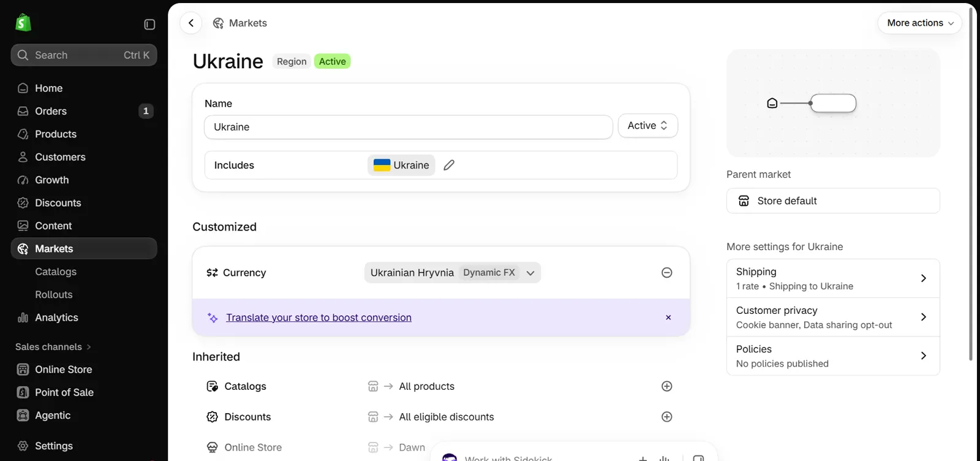Click the Content image icon in the sidebar

(23, 226)
